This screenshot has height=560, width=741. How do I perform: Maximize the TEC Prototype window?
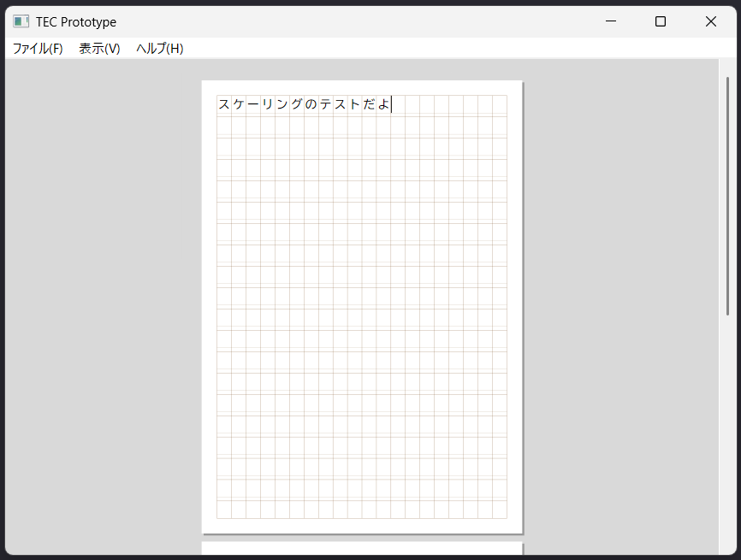tap(661, 21)
